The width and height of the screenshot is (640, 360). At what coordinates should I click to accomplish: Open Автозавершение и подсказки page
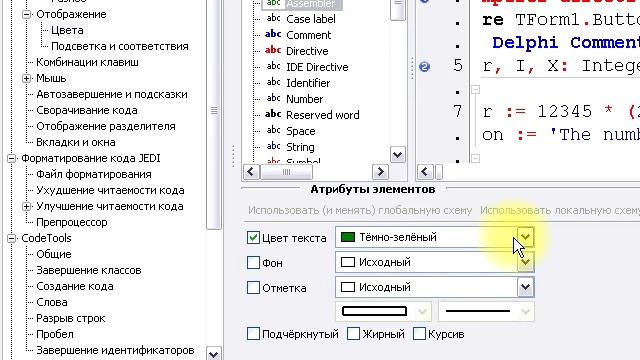click(x=112, y=94)
